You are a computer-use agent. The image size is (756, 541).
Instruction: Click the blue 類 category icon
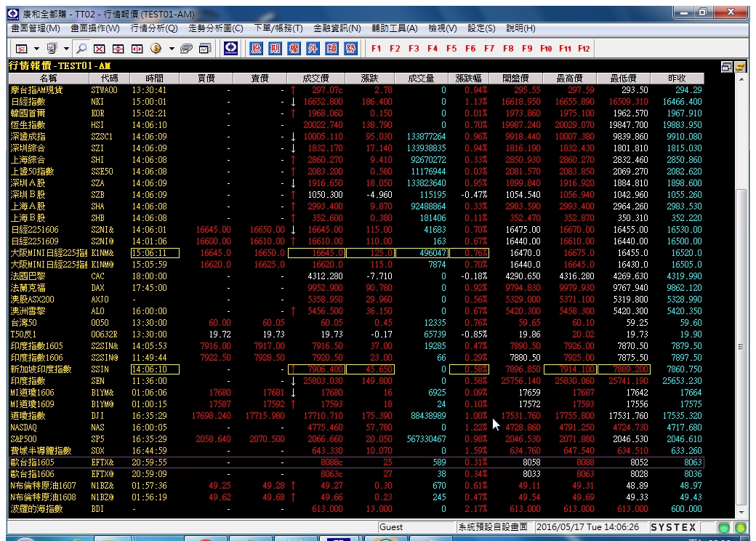tap(331, 48)
